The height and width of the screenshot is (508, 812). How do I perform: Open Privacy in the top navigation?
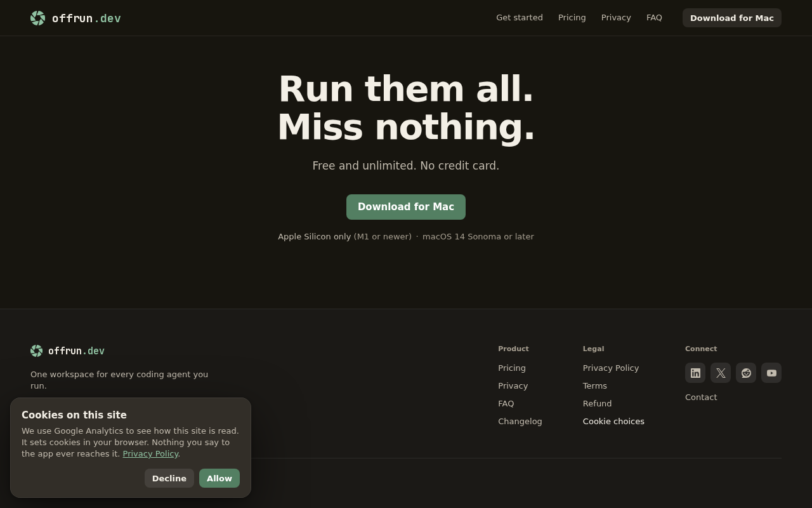(x=616, y=18)
